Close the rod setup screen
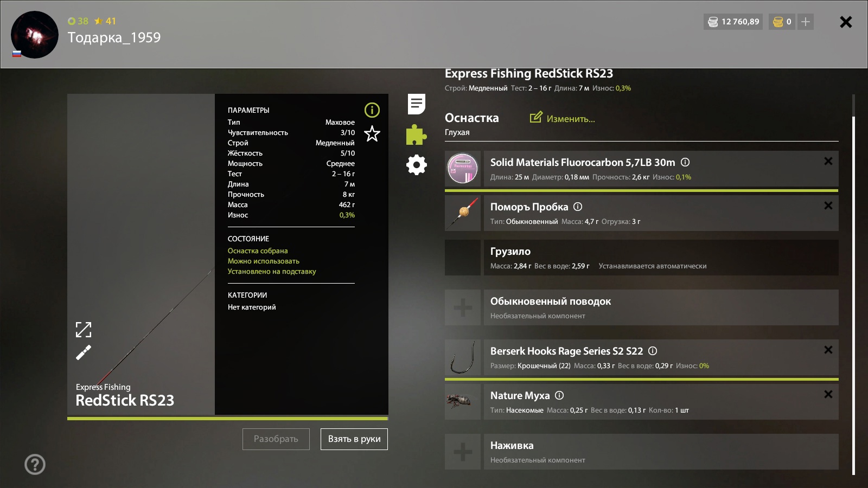 pyautogui.click(x=846, y=22)
